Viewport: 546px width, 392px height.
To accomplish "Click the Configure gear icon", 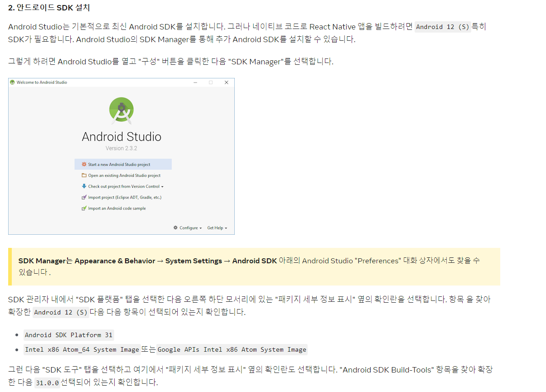I will pos(175,228).
